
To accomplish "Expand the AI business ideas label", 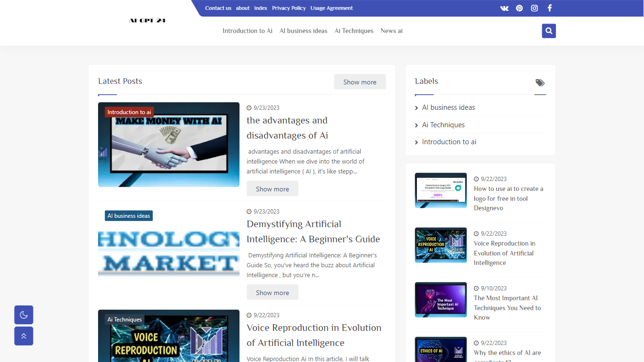I will tap(448, 107).
